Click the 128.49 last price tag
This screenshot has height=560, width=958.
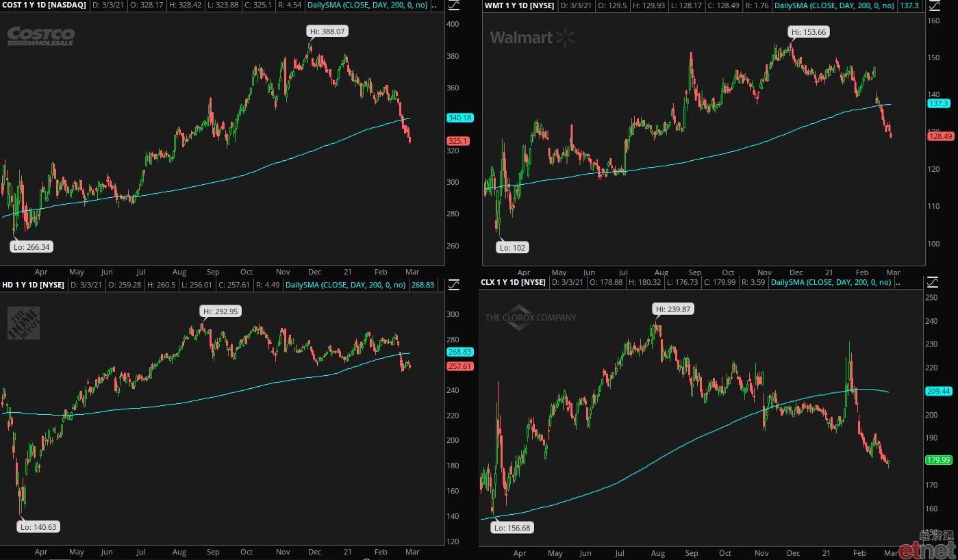[940, 136]
